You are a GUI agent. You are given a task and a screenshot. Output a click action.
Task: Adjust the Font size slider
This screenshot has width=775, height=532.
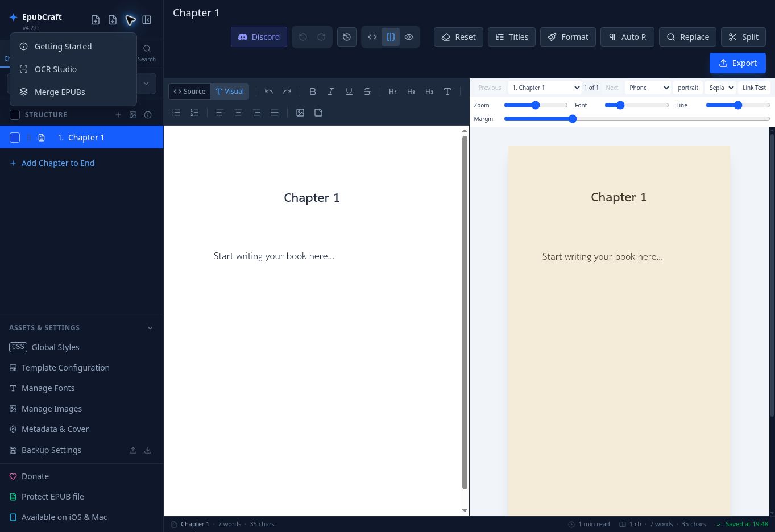pos(636,105)
